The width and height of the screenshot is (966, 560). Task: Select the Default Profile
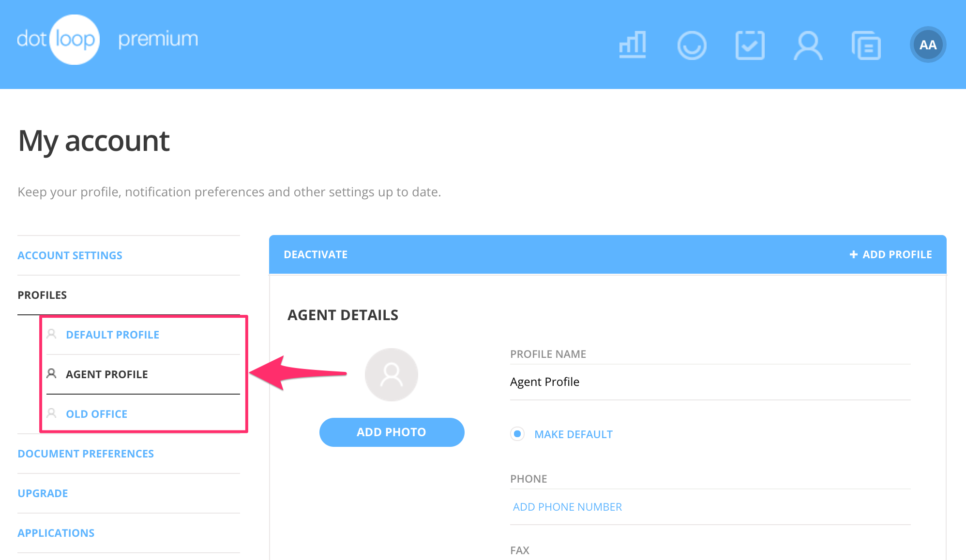112,334
